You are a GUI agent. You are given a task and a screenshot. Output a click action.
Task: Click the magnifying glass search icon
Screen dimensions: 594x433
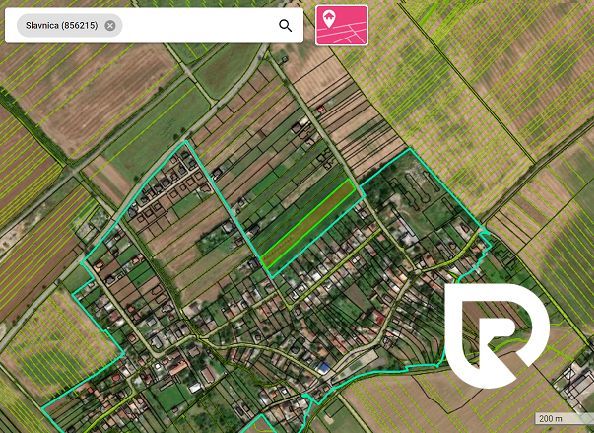click(x=285, y=26)
